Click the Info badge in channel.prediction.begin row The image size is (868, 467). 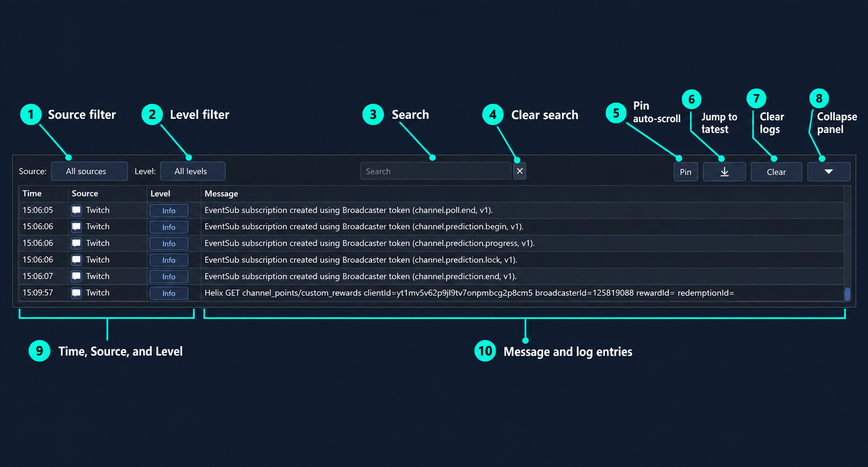click(x=169, y=227)
